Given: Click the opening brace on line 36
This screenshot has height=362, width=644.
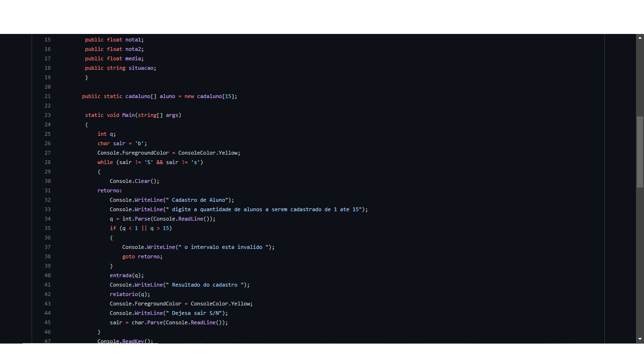Looking at the screenshot, I should click(x=112, y=238).
